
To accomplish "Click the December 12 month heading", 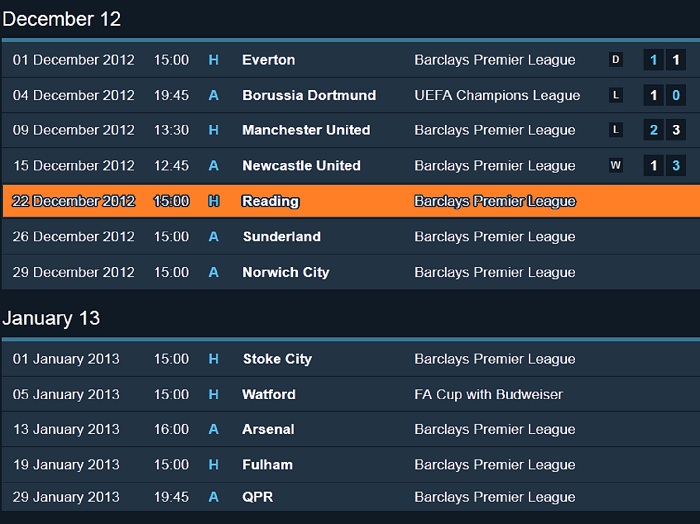I will [62, 19].
